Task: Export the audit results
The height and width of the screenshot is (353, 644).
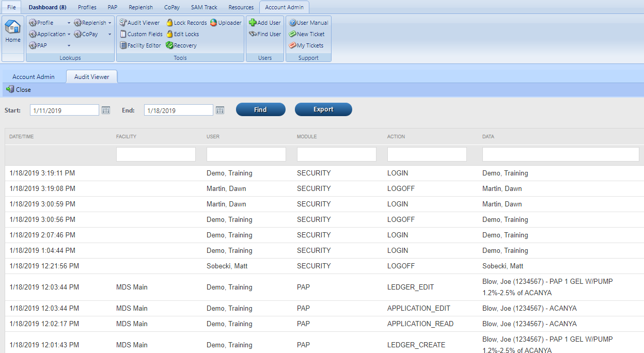Action: (x=323, y=109)
